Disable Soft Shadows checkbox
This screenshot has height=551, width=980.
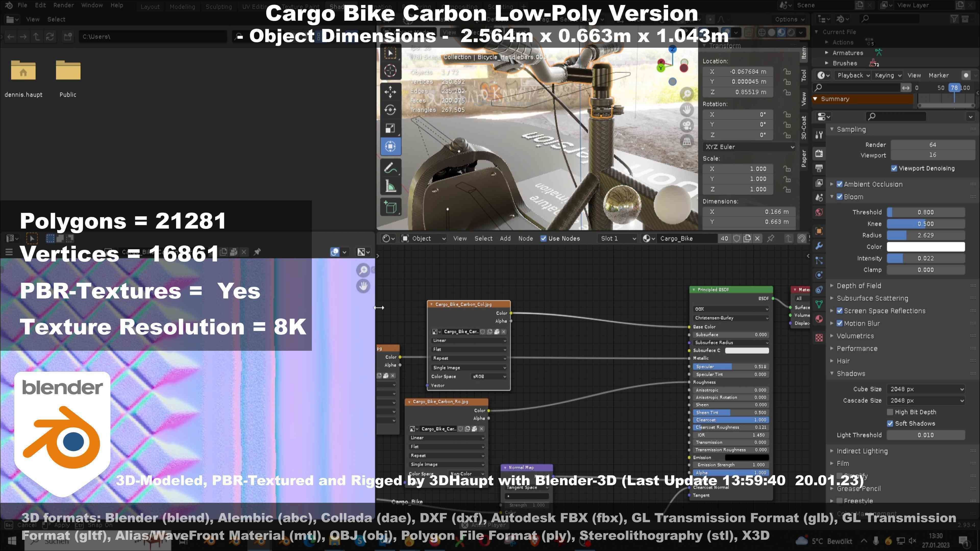coord(890,424)
